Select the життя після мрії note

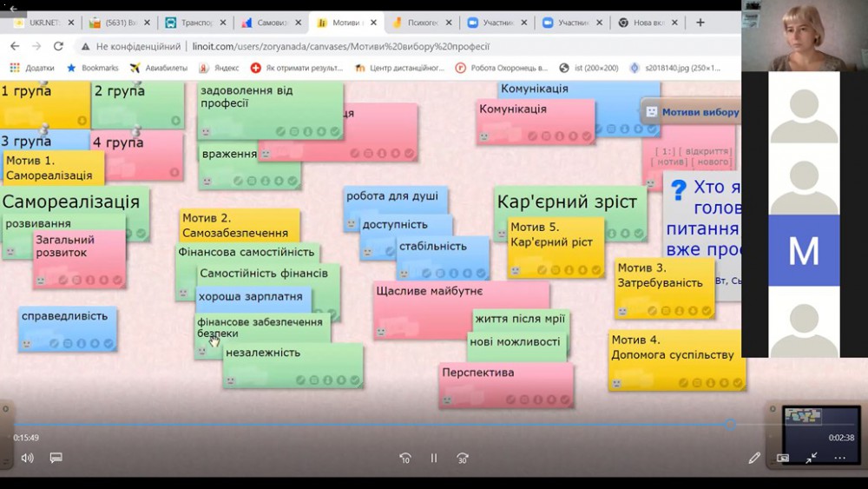520,319
